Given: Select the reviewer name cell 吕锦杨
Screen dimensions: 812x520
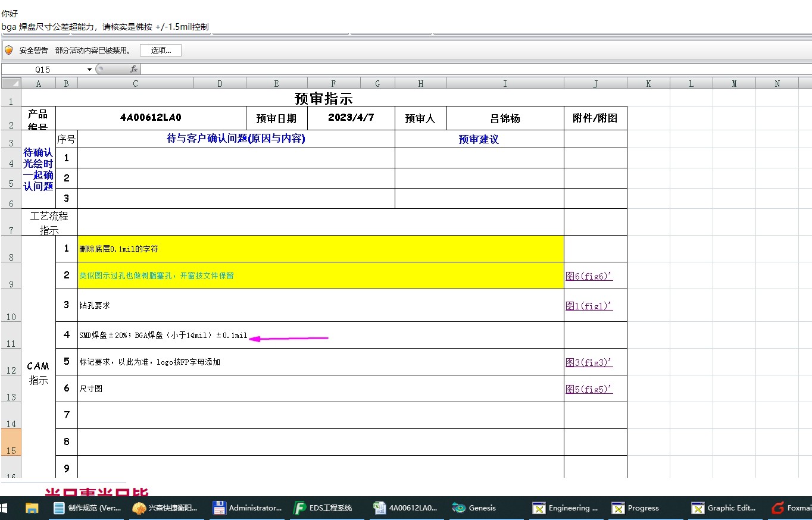Looking at the screenshot, I should tap(505, 118).
